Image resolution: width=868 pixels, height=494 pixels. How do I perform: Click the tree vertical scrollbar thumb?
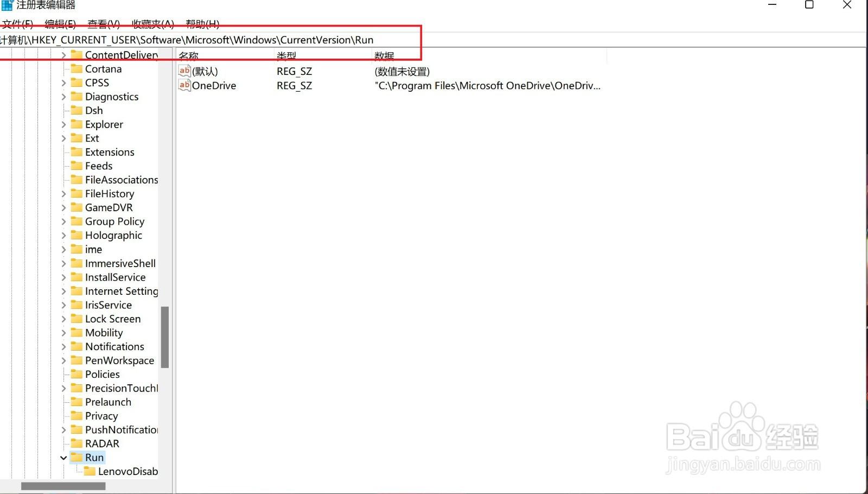pyautogui.click(x=165, y=337)
